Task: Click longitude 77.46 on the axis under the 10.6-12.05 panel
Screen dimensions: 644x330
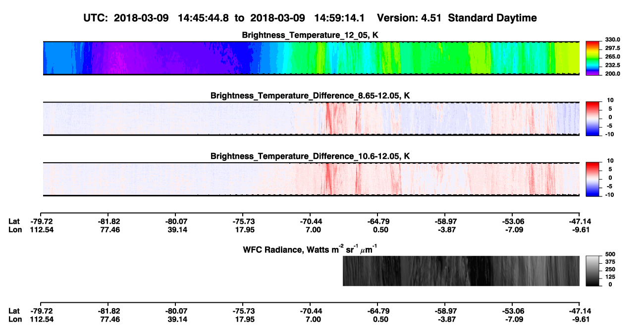Action: tap(108, 230)
